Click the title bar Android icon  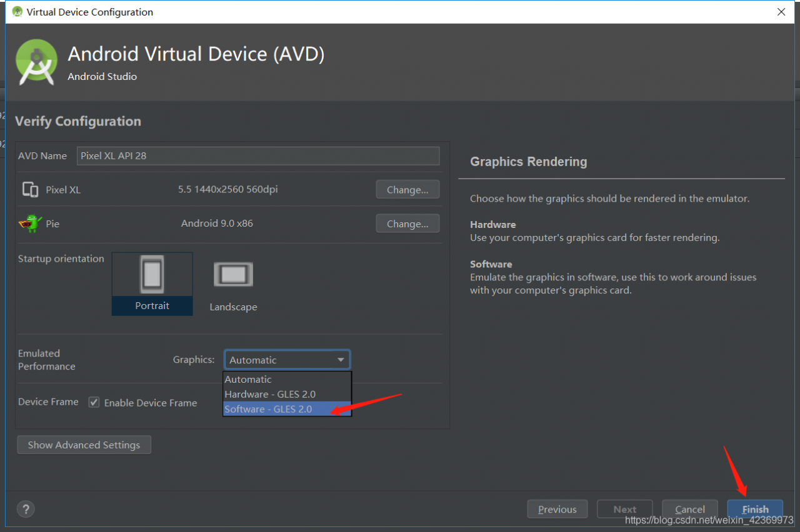pos(17,12)
